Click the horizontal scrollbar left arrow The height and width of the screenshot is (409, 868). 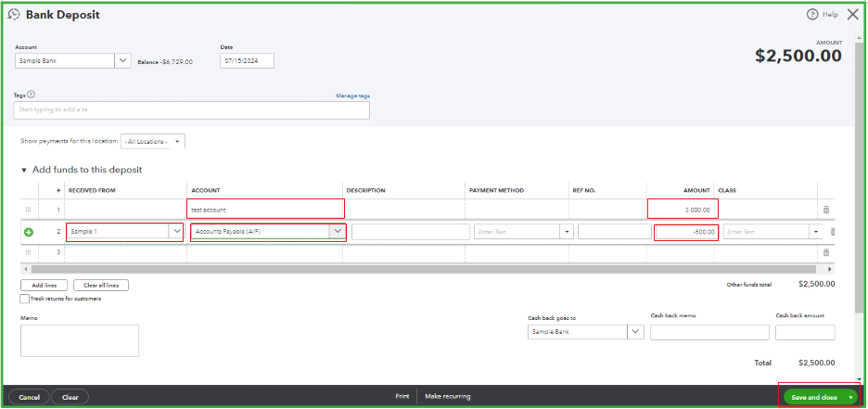[x=25, y=269]
